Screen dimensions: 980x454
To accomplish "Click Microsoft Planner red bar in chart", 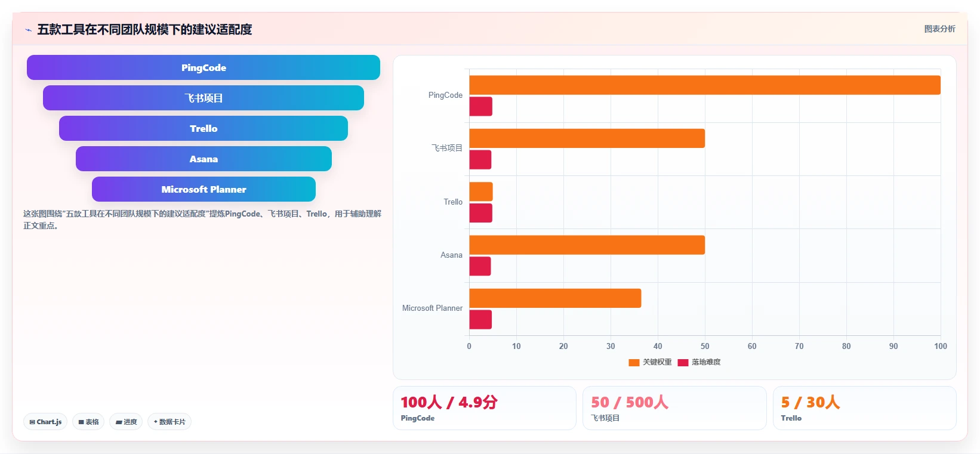I will pos(480,320).
